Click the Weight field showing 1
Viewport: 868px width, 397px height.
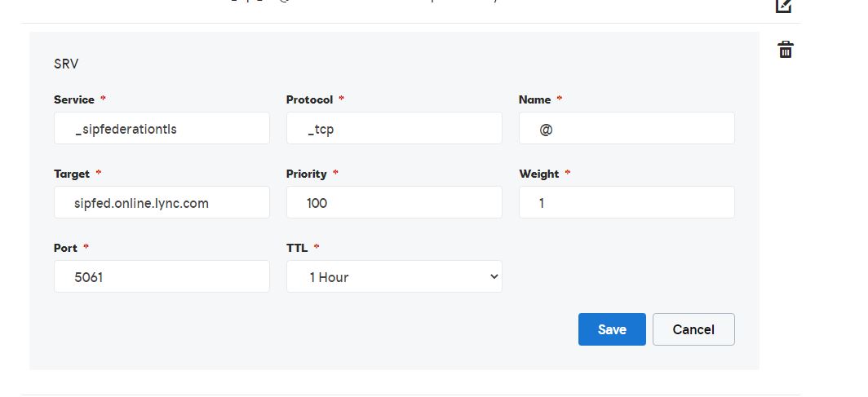[627, 203]
